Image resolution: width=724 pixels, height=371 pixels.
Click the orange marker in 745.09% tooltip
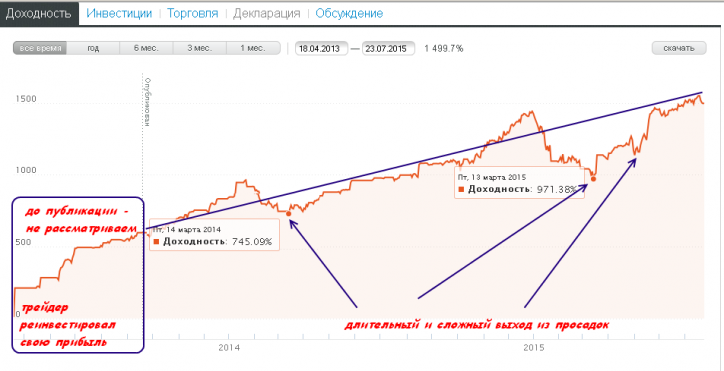[156, 241]
